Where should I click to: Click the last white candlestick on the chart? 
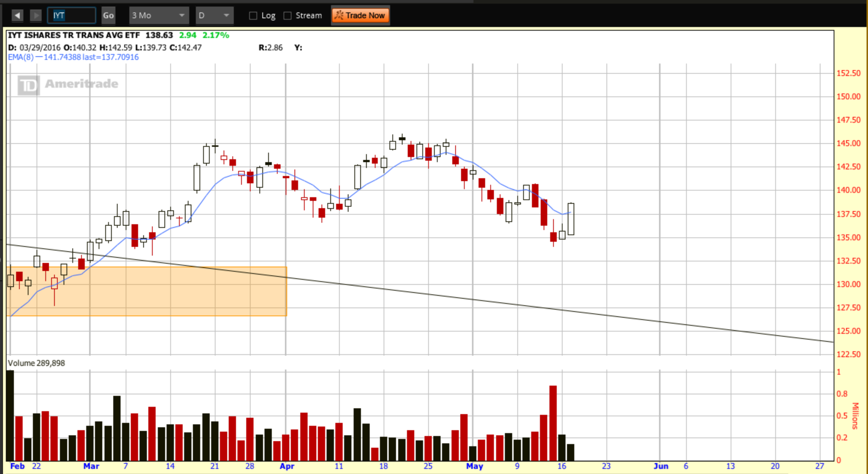click(571, 219)
